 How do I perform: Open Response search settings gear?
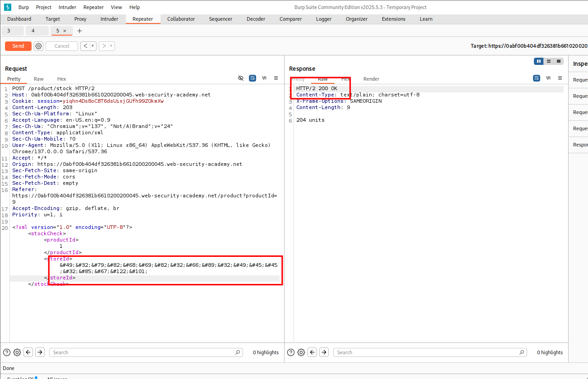coord(301,352)
